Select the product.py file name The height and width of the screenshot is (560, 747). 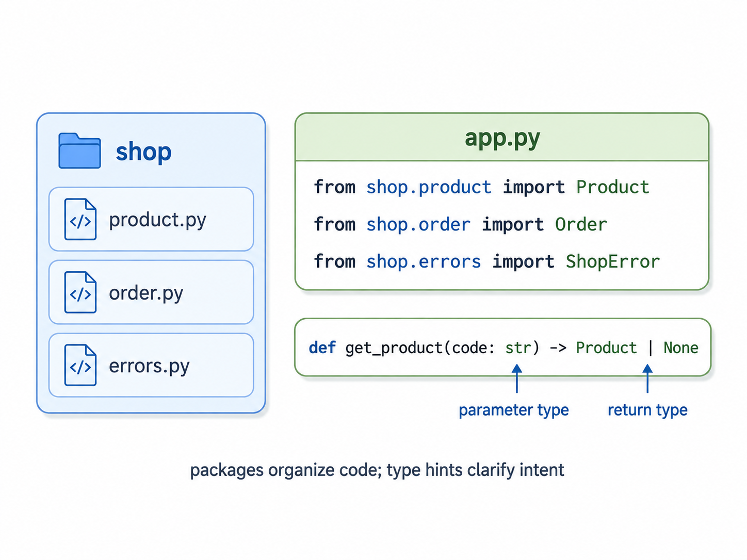(x=157, y=221)
